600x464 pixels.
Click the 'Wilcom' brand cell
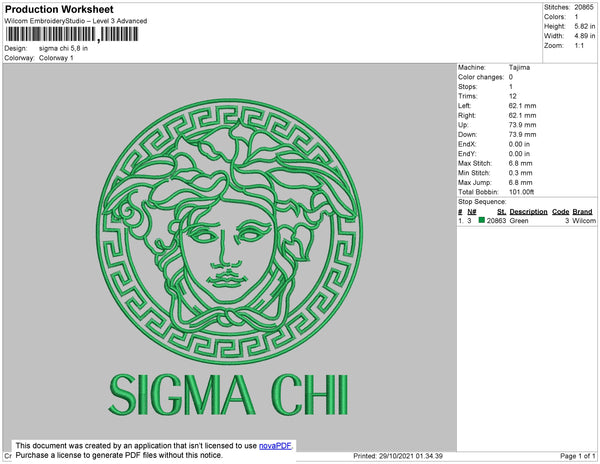[584, 221]
